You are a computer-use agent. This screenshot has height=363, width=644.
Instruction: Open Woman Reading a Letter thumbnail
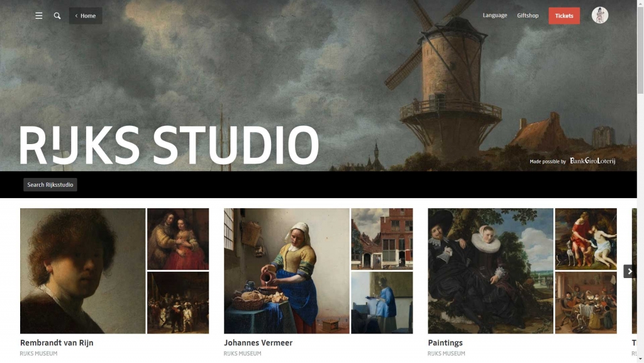[382, 303]
